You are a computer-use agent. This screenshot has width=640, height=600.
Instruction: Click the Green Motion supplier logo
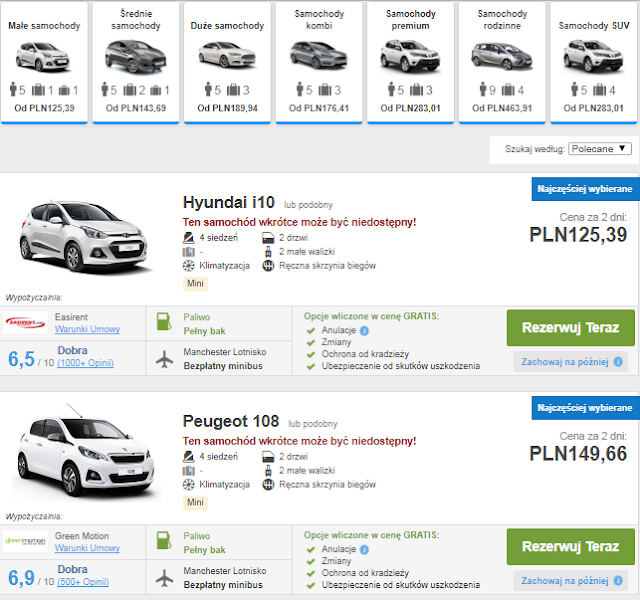point(26,541)
